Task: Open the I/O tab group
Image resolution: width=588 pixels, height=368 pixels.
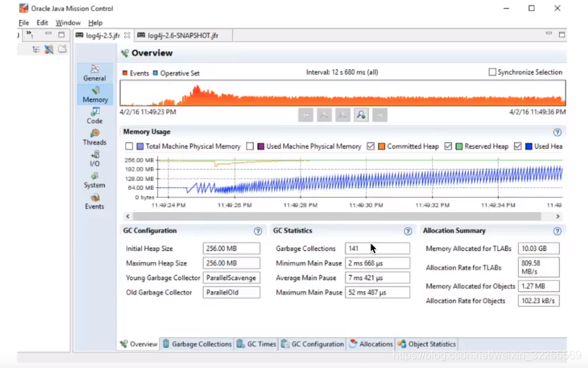Action: [94, 159]
